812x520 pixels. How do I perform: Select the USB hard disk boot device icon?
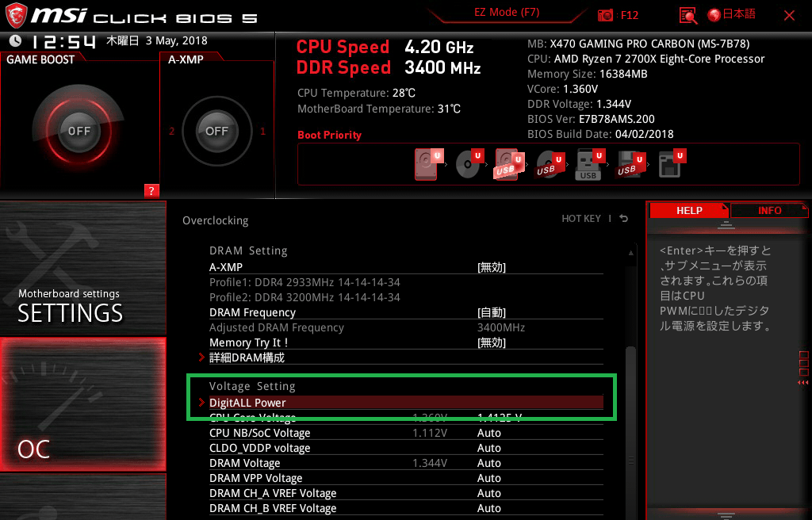510,164
